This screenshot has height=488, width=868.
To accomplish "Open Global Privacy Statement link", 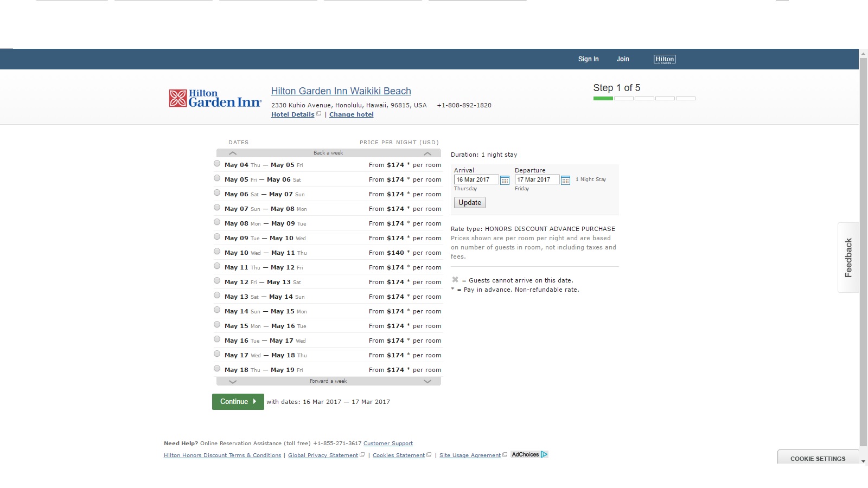I will tap(323, 455).
